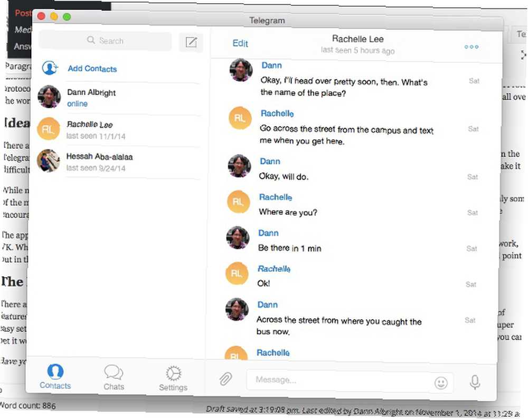Screen dimensions: 528x420
Task: Open the Settings tab
Action: click(x=173, y=379)
